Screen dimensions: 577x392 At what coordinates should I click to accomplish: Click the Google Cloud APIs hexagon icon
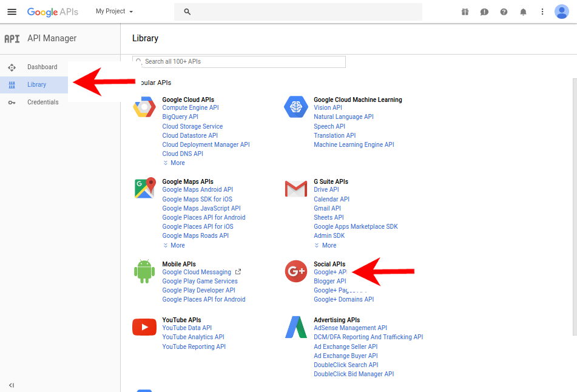click(x=144, y=107)
